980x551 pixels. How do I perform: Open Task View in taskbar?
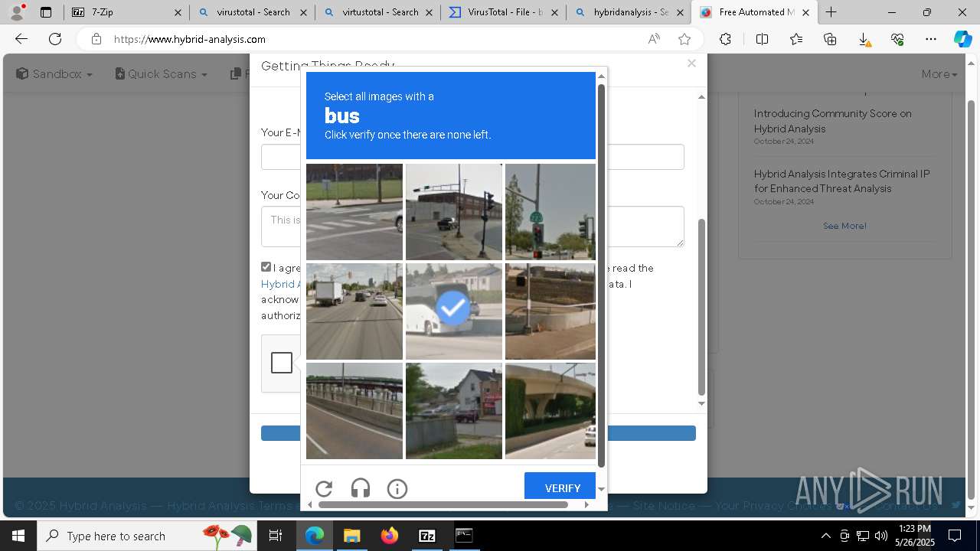(276, 536)
